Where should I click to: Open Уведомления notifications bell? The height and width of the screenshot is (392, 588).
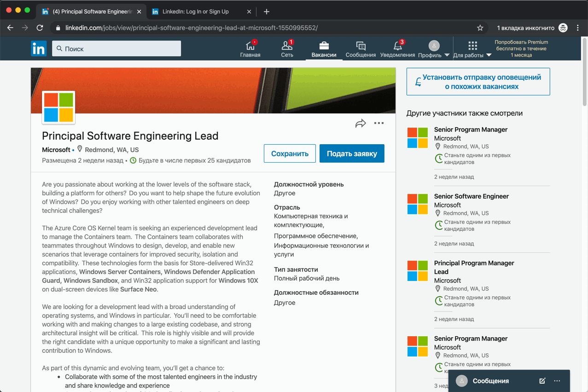pyautogui.click(x=397, y=48)
